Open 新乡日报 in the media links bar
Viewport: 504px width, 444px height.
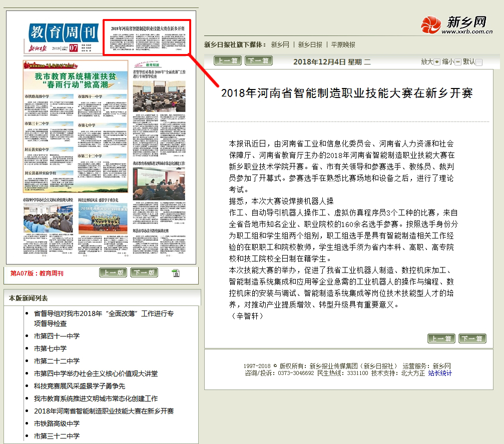[310, 44]
